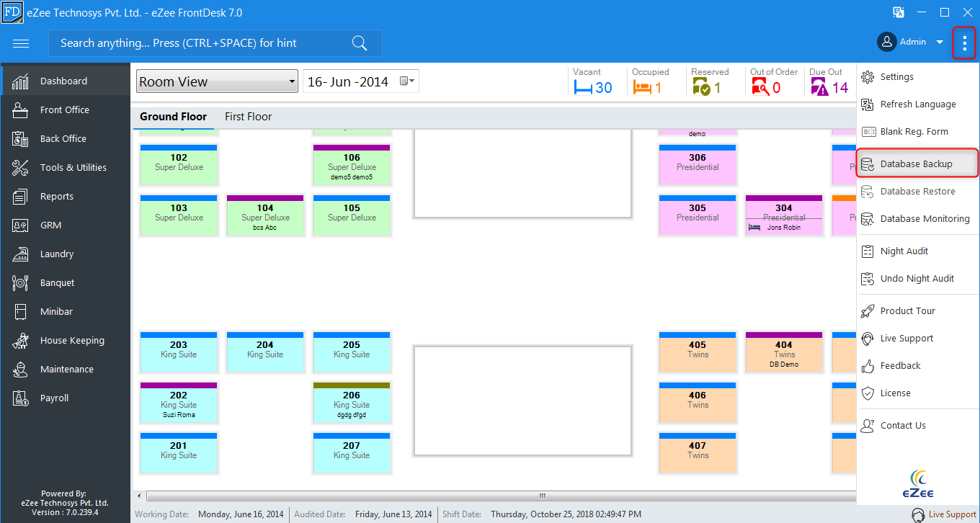Select room 407 Twins
Image resolution: width=980 pixels, height=523 pixels.
point(698,452)
